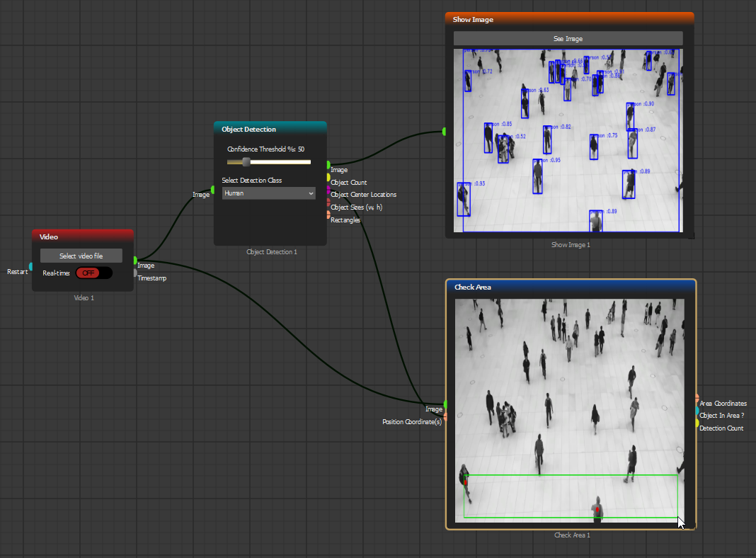Image resolution: width=756 pixels, height=558 pixels.
Task: Toggle the Real-time OFF switch
Action: coord(93,273)
